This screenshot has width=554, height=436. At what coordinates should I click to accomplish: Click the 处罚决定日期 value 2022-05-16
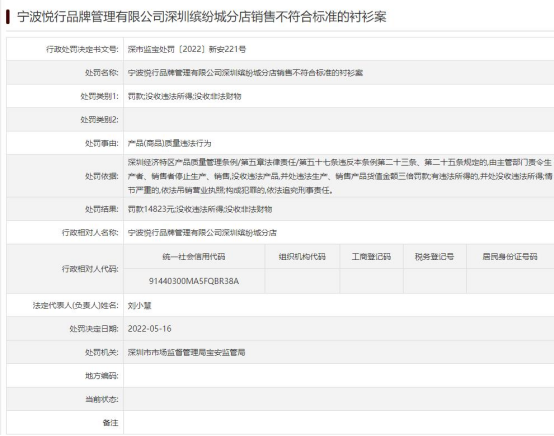click(x=149, y=329)
